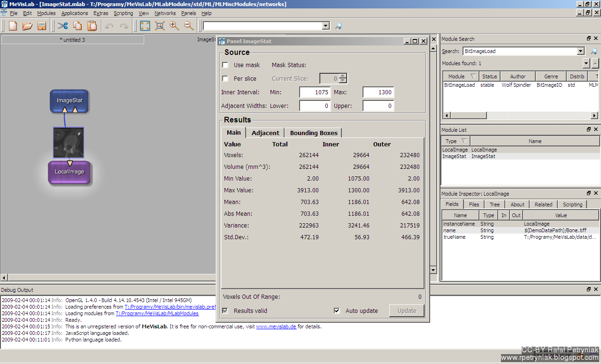The image size is (601, 364).
Task: Click scroll-right arrow of search results scrollbar
Action: point(595,115)
